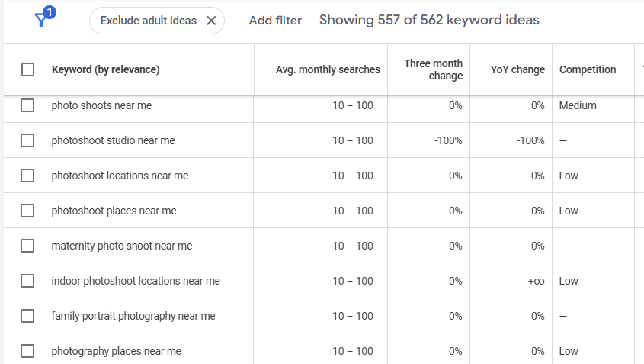Click the indoor photoshoot locations near me keyword
644x364 pixels.
coord(136,281)
